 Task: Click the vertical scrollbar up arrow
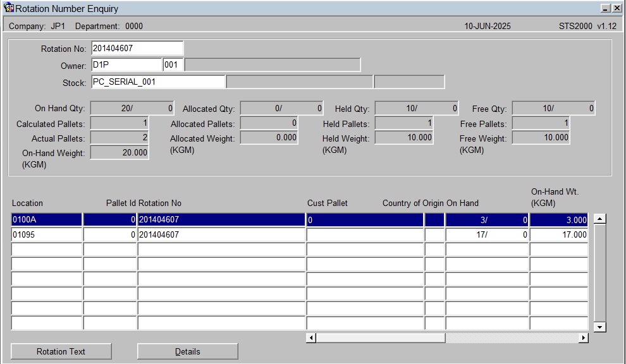[599, 218]
